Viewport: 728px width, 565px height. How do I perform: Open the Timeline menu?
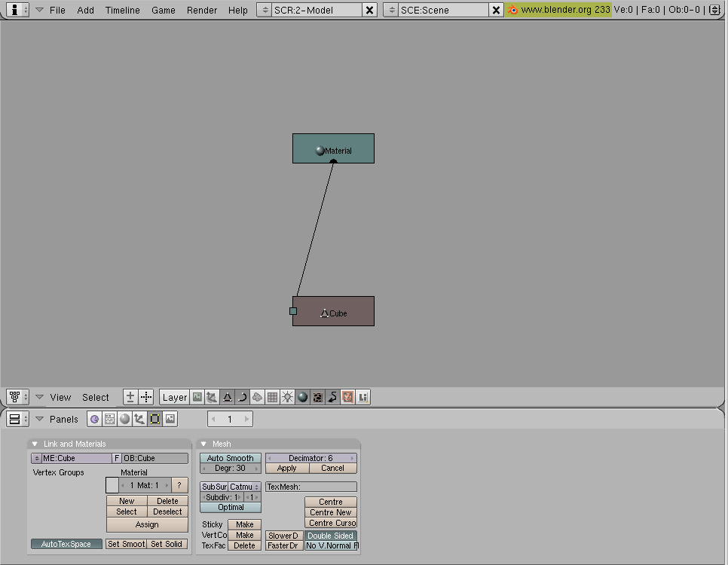point(122,10)
